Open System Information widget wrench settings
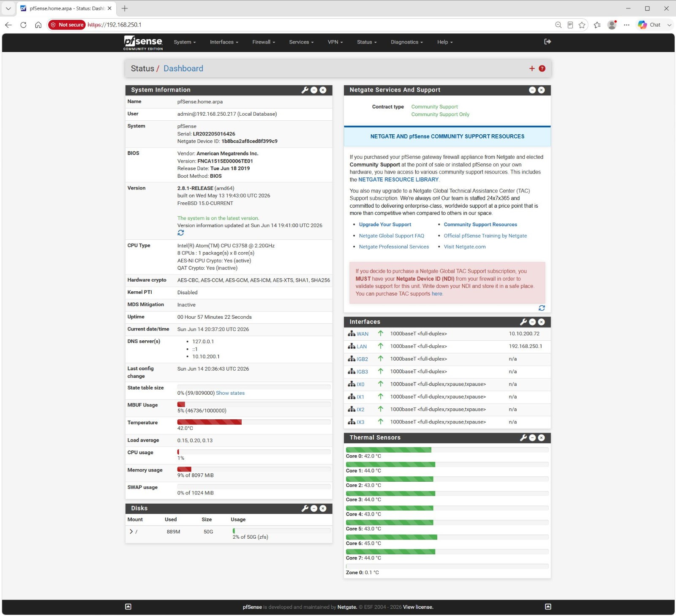Viewport: 676px width, 616px height. point(305,90)
